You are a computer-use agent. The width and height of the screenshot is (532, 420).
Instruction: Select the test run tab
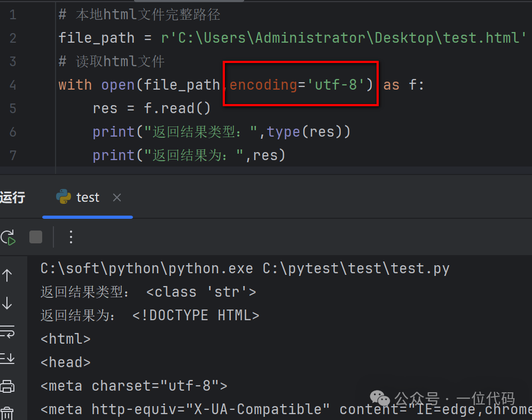[87, 197]
